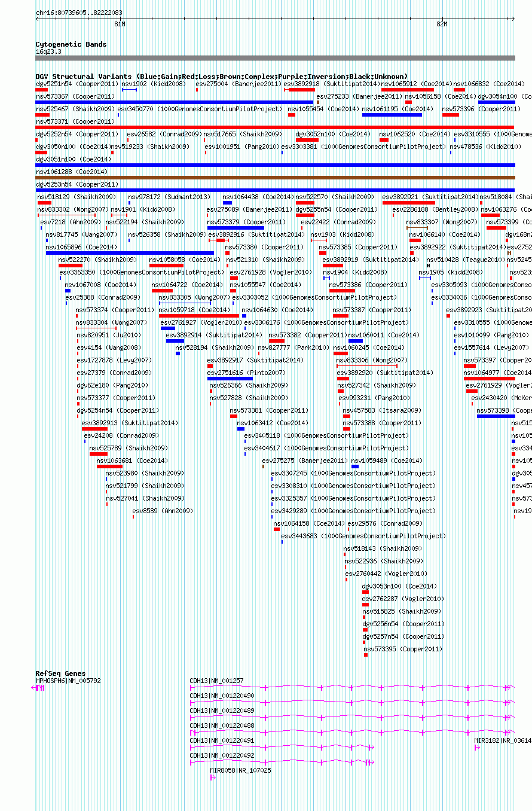This screenshot has width=532, height=811.
Task: Click nsv573396 (Cooper2011) variant label
Action: tap(482, 109)
